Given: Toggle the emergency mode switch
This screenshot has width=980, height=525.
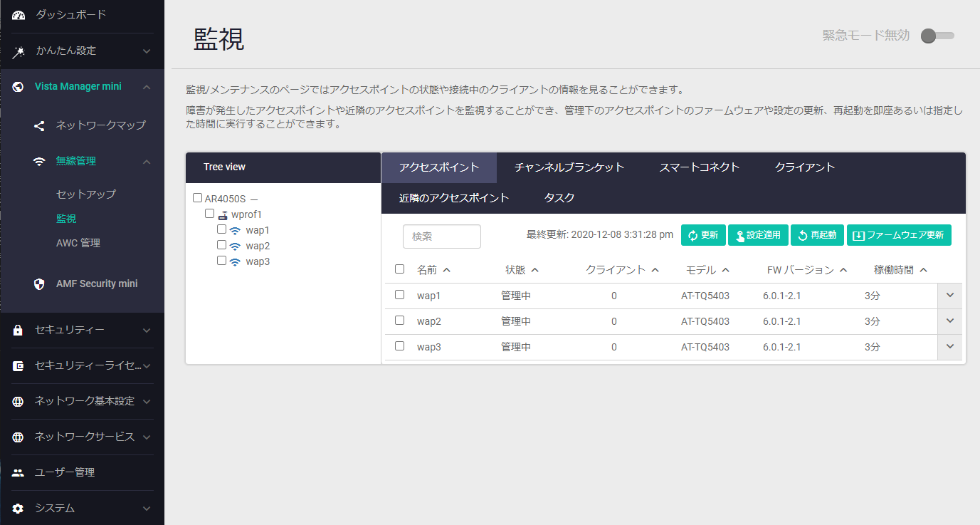Looking at the screenshot, I should (x=937, y=36).
